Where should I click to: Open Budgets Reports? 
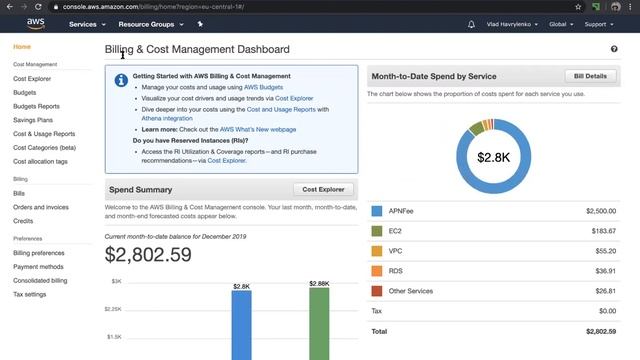(x=36, y=107)
